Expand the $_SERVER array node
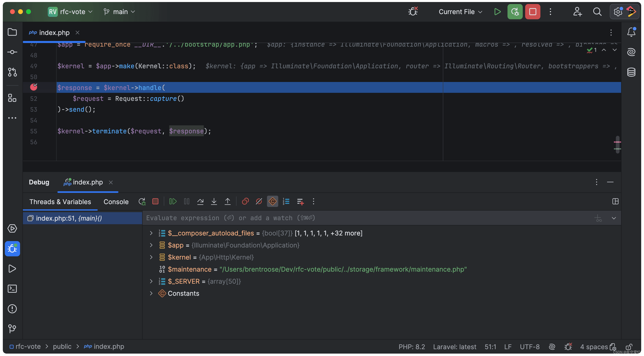The image size is (644, 356). pos(151,281)
